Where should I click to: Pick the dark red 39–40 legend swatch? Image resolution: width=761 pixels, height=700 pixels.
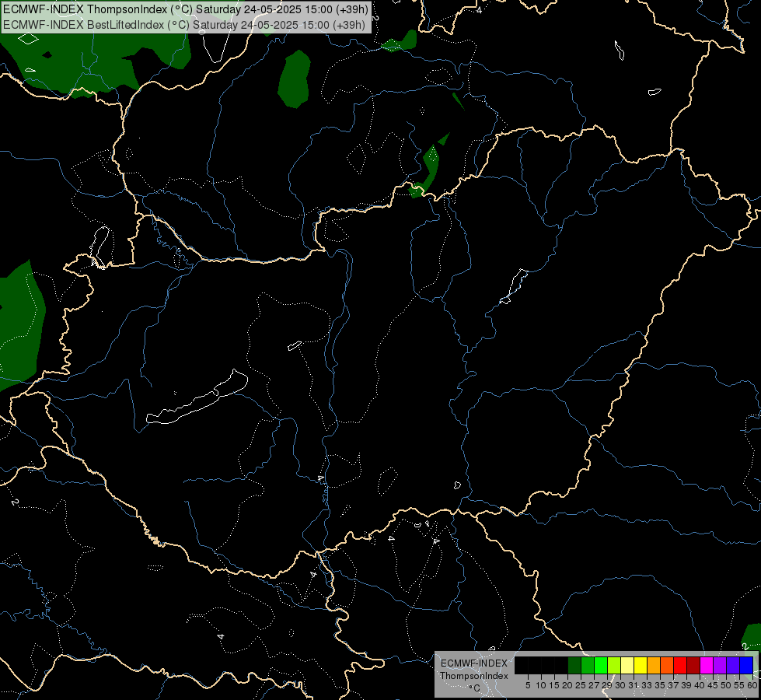point(693,665)
